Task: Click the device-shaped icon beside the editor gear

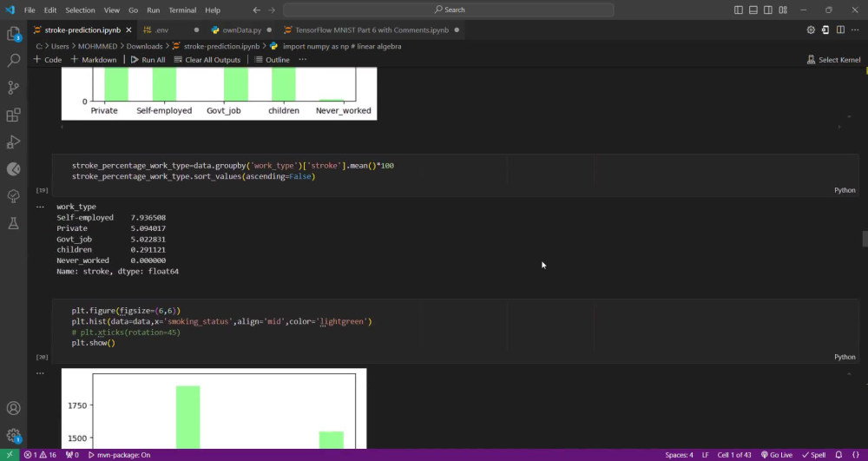Action: 825,30
